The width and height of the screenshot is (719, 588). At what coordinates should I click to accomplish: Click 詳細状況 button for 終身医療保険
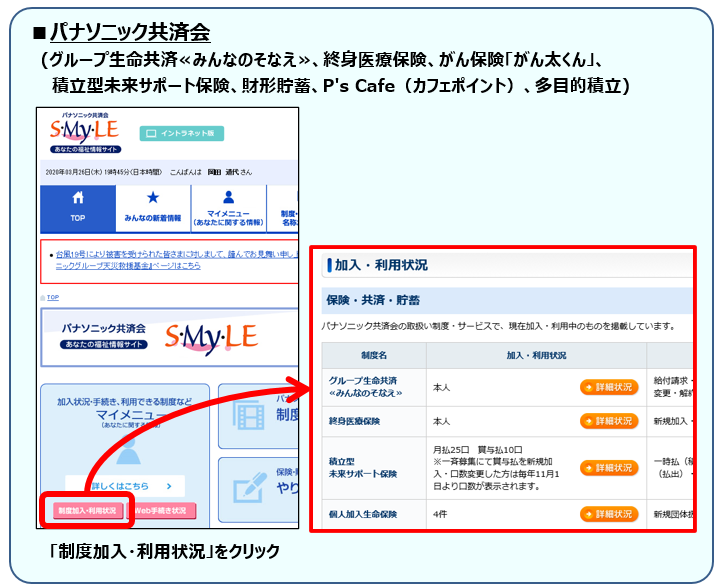(609, 421)
